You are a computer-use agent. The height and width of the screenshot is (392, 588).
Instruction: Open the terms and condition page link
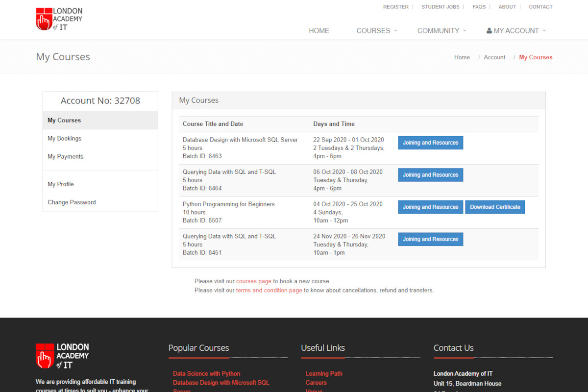(x=269, y=290)
